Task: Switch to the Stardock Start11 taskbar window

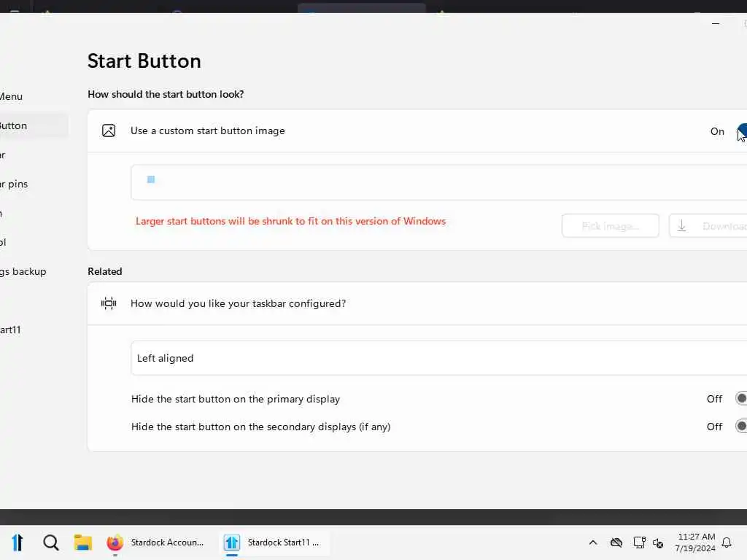Action: [274, 542]
